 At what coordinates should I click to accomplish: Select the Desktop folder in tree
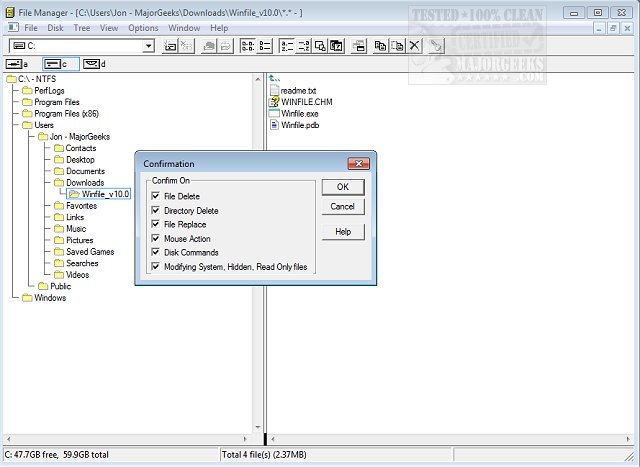pos(74,160)
